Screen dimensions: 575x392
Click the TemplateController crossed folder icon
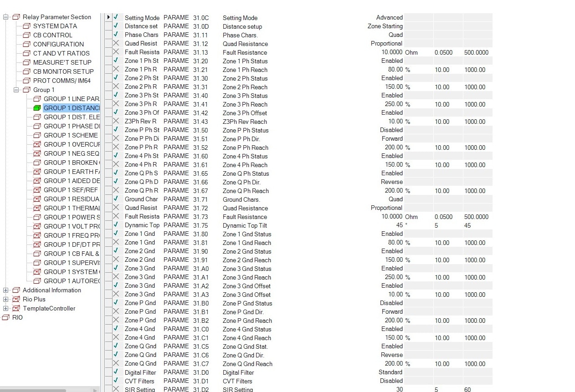point(16,308)
